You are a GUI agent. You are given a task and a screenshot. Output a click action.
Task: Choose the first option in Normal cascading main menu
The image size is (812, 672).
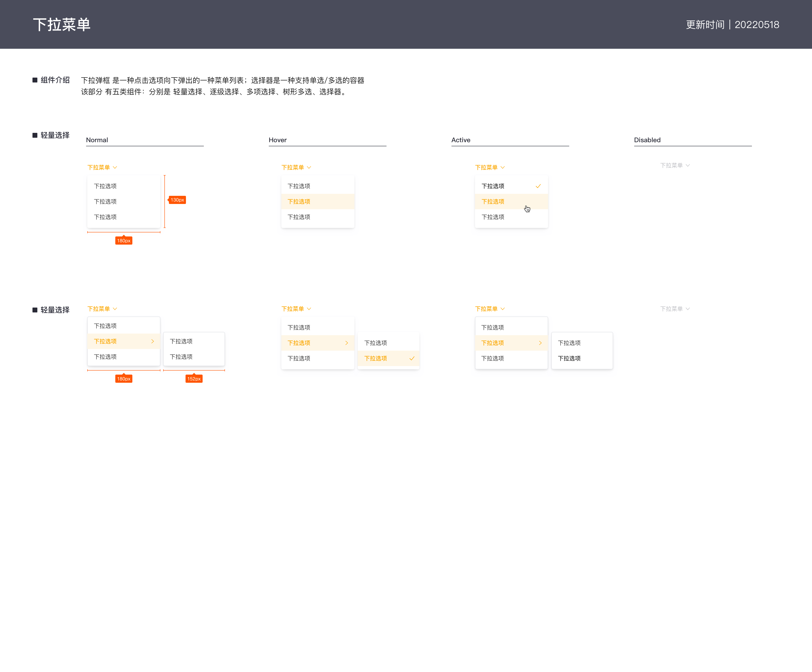point(124,326)
